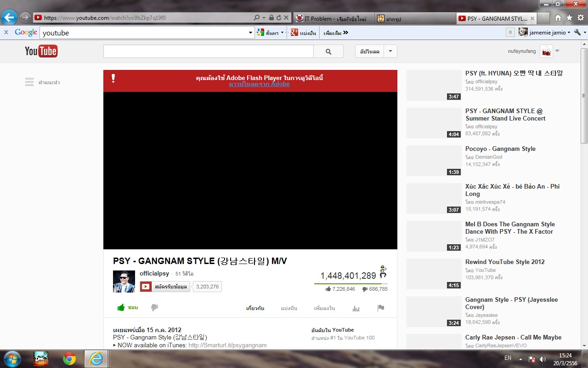Open the video statistics bar chart icon
588x368 pixels.
pos(356,308)
